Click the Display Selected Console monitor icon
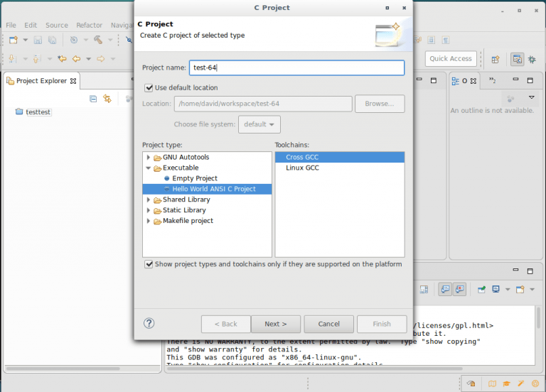 click(496, 290)
